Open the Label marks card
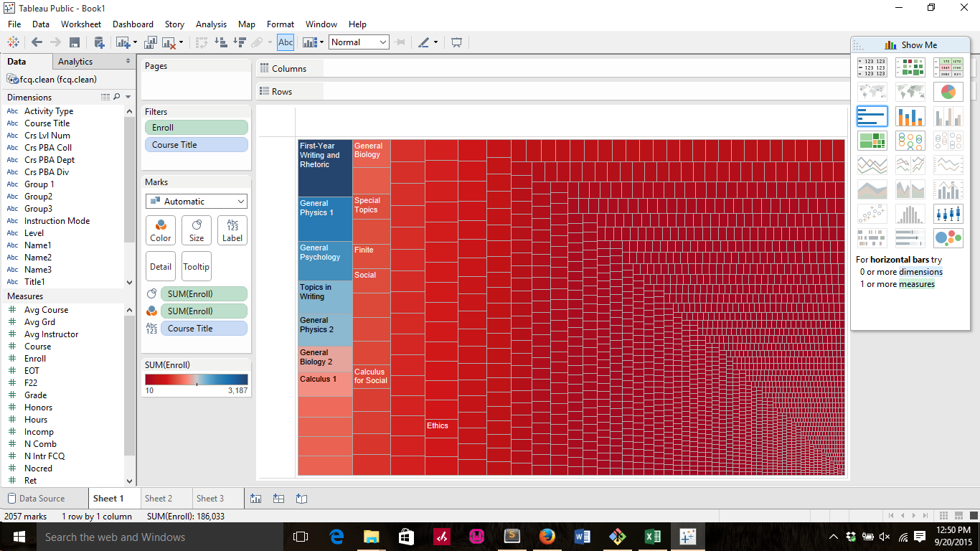 pyautogui.click(x=232, y=230)
